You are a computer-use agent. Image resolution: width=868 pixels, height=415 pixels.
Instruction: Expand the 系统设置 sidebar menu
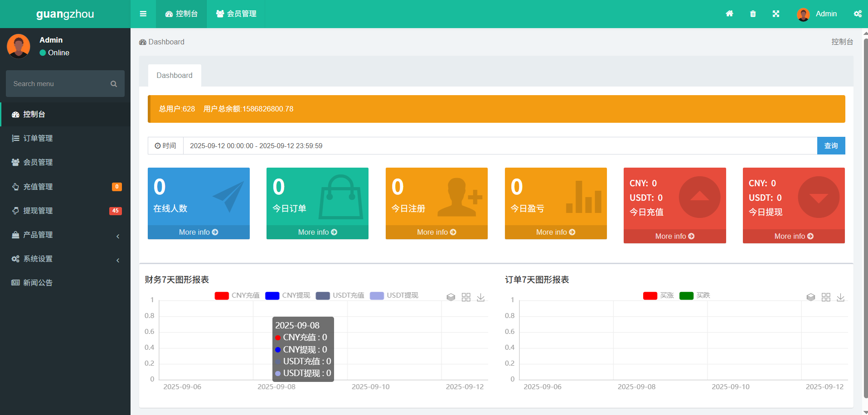65,259
